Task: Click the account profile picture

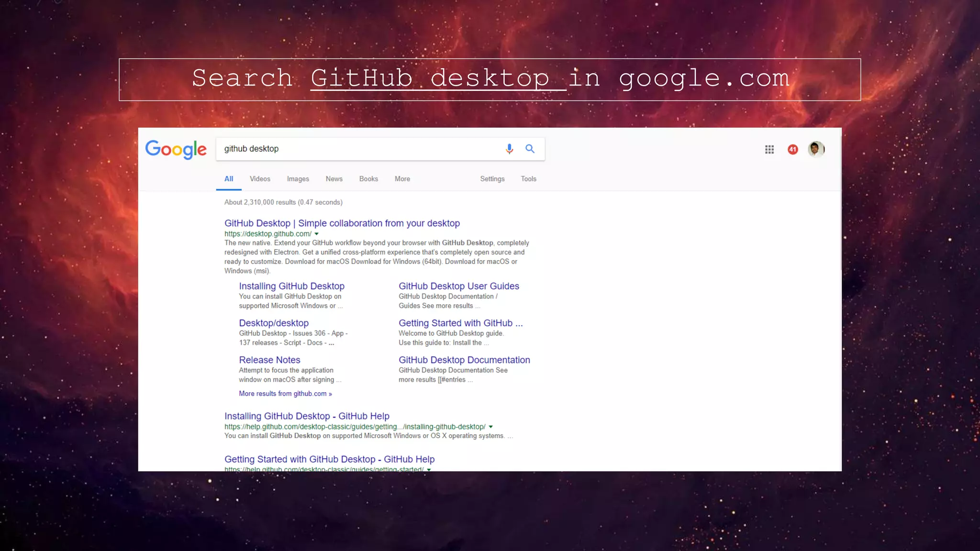Action: [816, 149]
